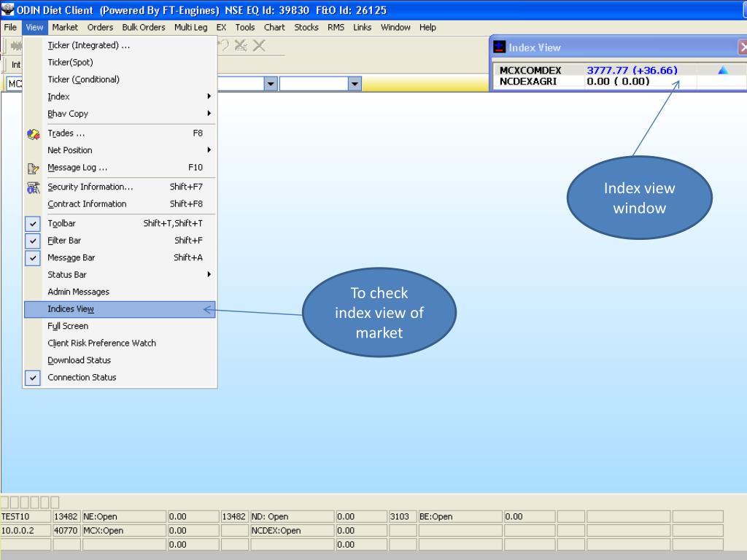This screenshot has width=747, height=560.
Task: Click the BE:Open status cell
Action: click(460, 517)
